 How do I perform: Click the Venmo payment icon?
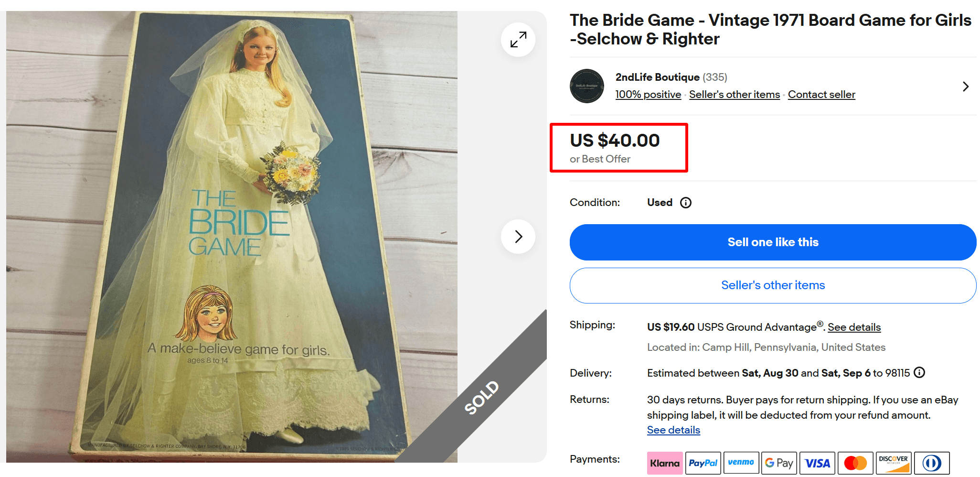click(741, 463)
